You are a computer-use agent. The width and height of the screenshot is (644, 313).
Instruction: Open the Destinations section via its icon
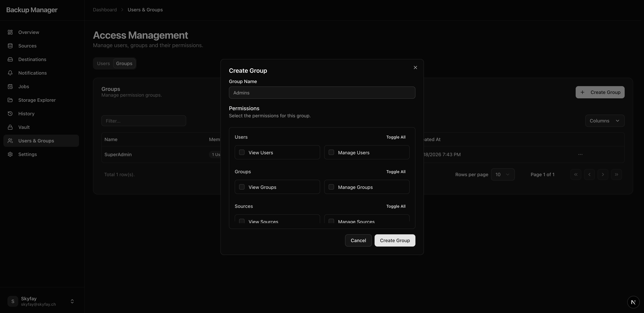coord(10,59)
